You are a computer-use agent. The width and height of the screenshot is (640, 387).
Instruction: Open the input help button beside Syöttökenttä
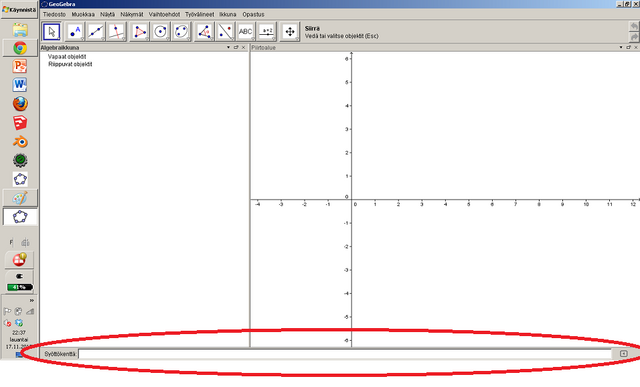624,354
